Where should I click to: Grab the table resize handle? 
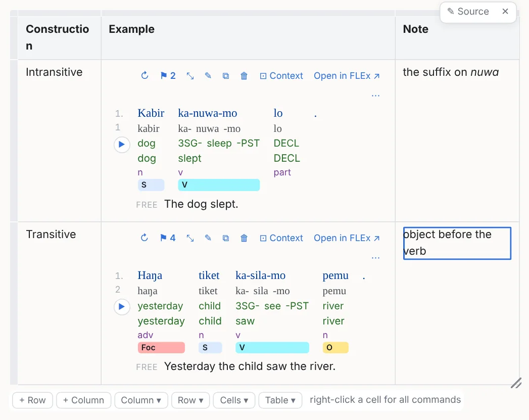click(x=516, y=383)
